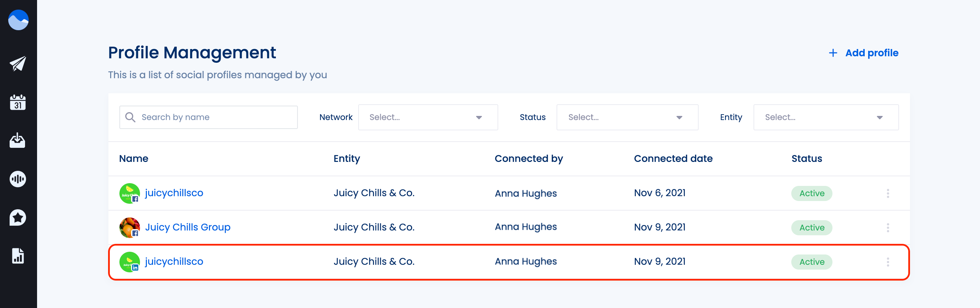Click entity cell of Juicy Chills Group row
Image resolution: width=980 pixels, height=308 pixels.
click(374, 227)
